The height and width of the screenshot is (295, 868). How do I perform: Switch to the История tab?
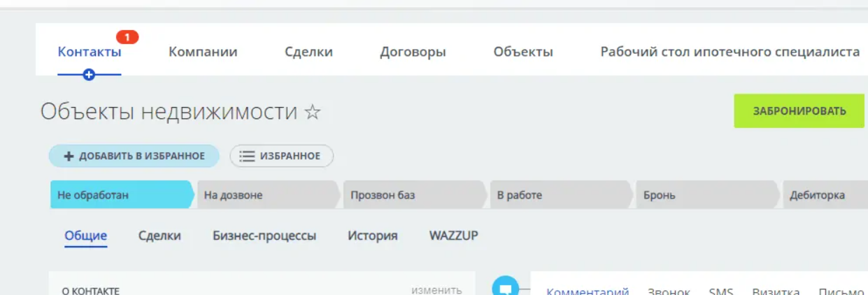[373, 236]
